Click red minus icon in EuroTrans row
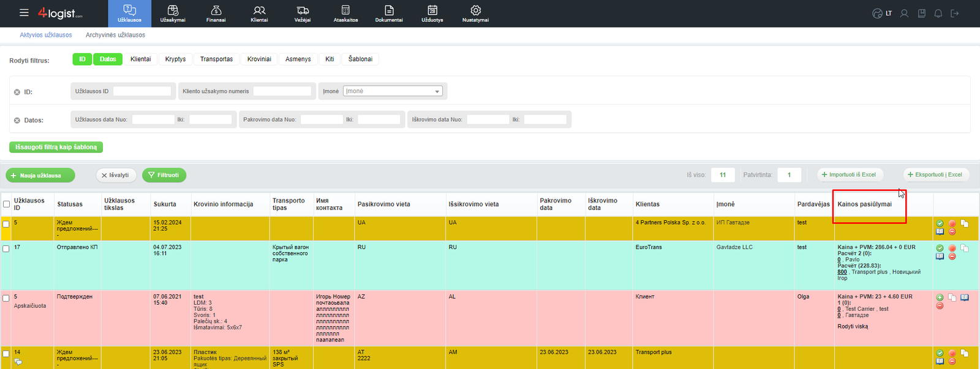The height and width of the screenshot is (369, 980). point(952,256)
